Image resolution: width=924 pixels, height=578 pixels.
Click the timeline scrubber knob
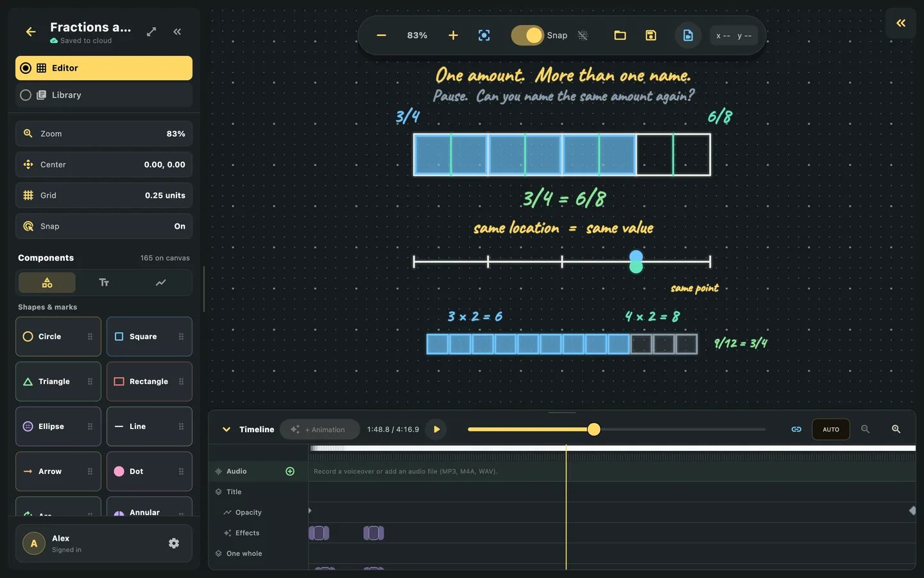[x=594, y=430]
